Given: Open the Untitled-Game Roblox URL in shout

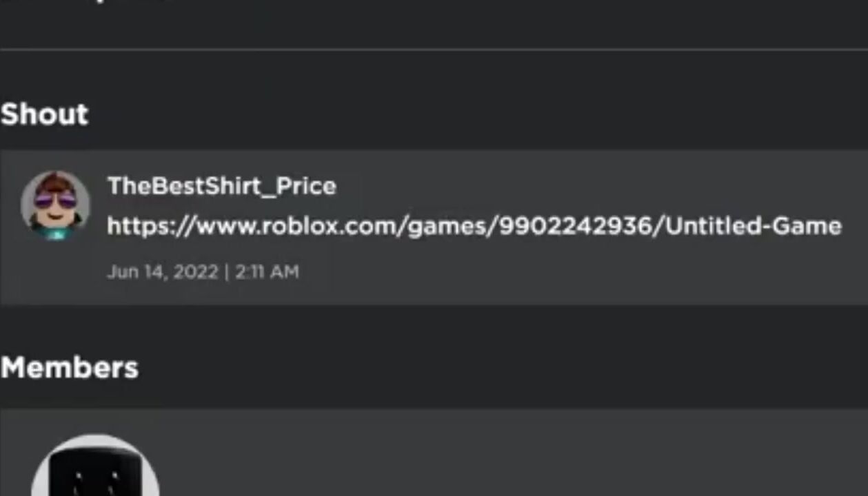Looking at the screenshot, I should pyautogui.click(x=474, y=226).
